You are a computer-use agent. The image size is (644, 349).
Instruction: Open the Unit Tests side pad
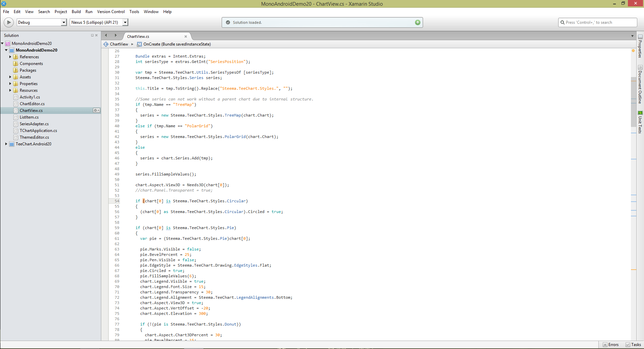[x=640, y=122]
